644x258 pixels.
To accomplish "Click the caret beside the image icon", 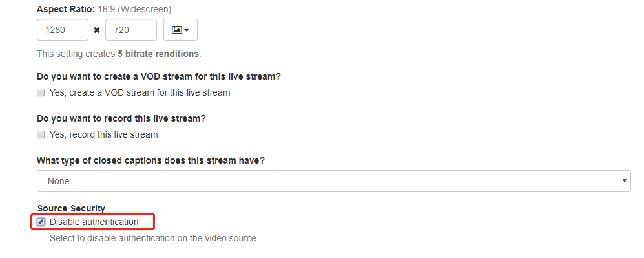I will click(x=187, y=30).
